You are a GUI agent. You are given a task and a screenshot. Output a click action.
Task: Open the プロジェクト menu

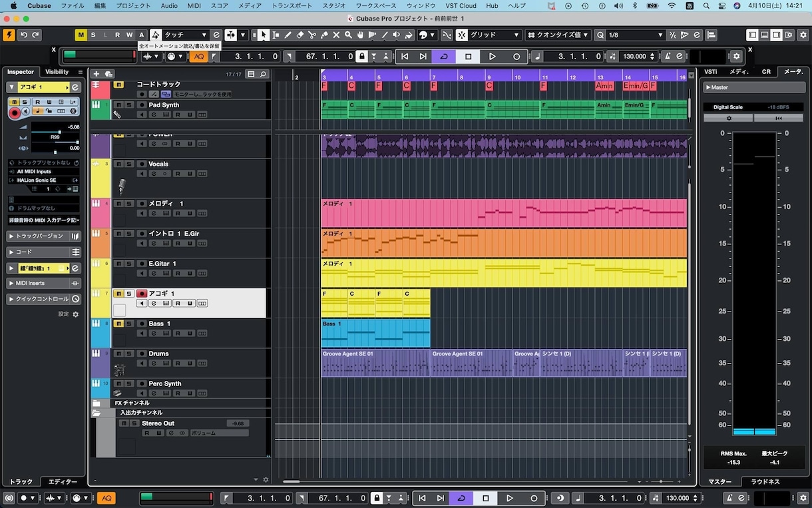(133, 5)
